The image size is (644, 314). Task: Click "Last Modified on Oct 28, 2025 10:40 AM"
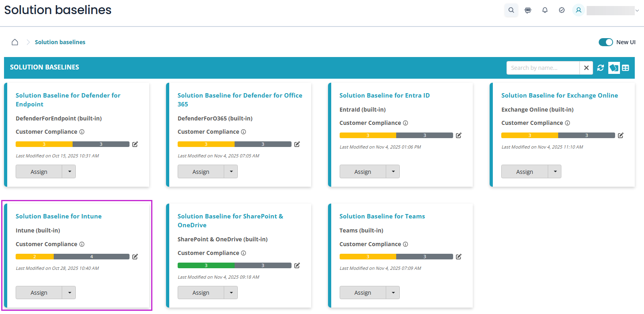[57, 268]
